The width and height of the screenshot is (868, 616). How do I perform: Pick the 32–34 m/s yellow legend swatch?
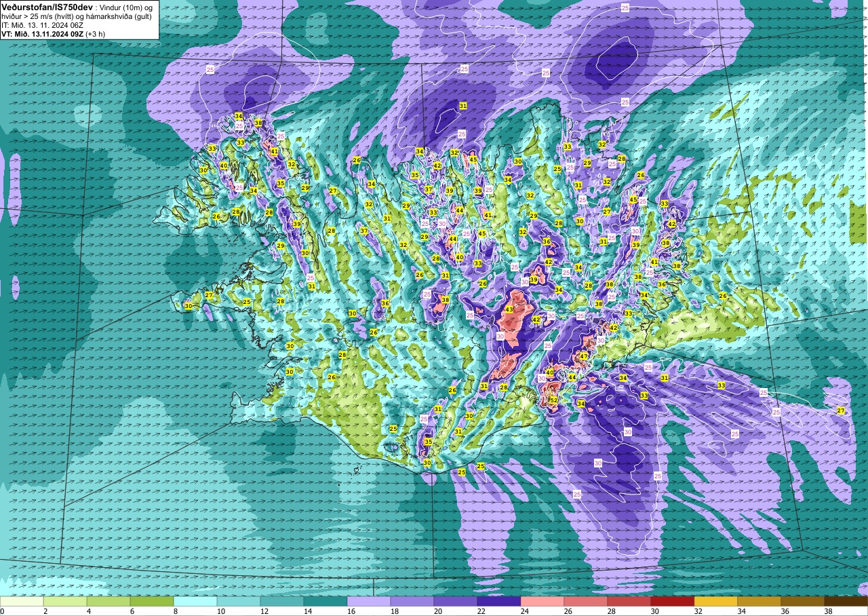click(716, 601)
